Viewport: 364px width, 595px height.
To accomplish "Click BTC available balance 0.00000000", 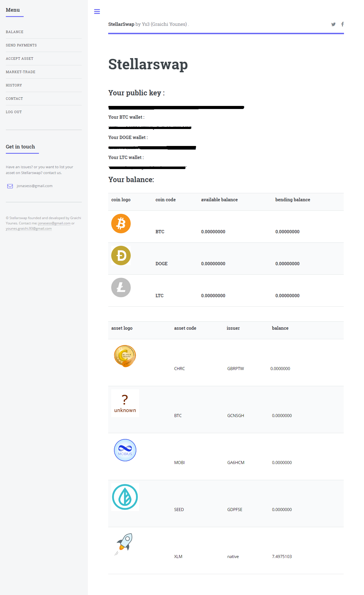I will click(x=213, y=232).
